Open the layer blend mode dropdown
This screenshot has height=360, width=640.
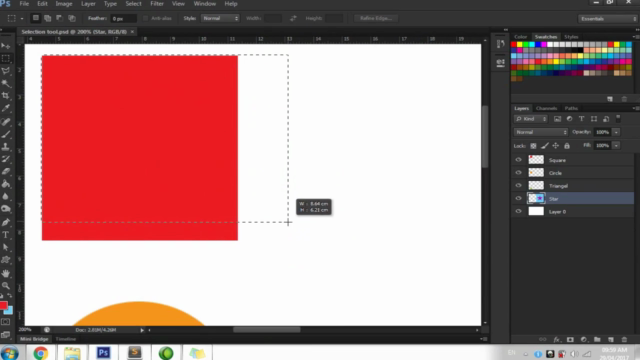(540, 132)
